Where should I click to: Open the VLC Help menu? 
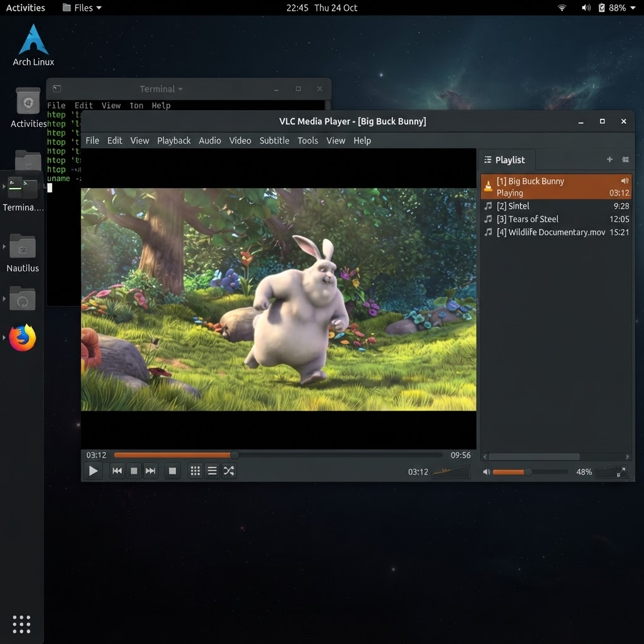coord(362,140)
